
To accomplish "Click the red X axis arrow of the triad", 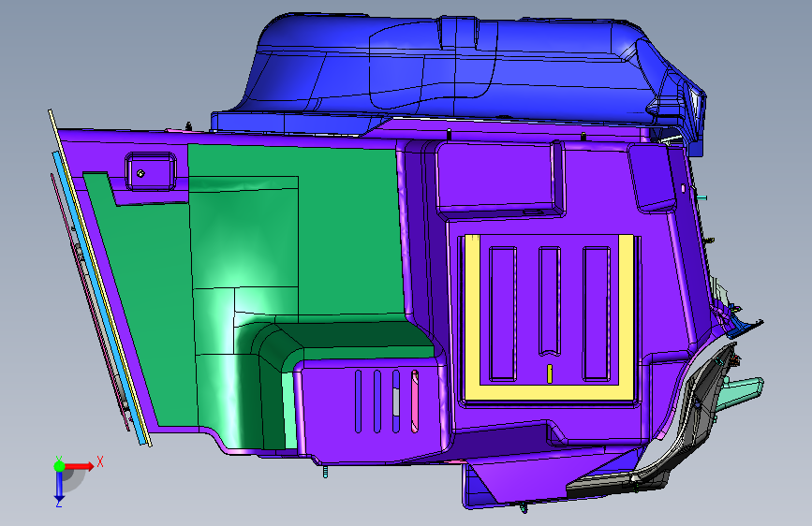I will pos(80,466).
